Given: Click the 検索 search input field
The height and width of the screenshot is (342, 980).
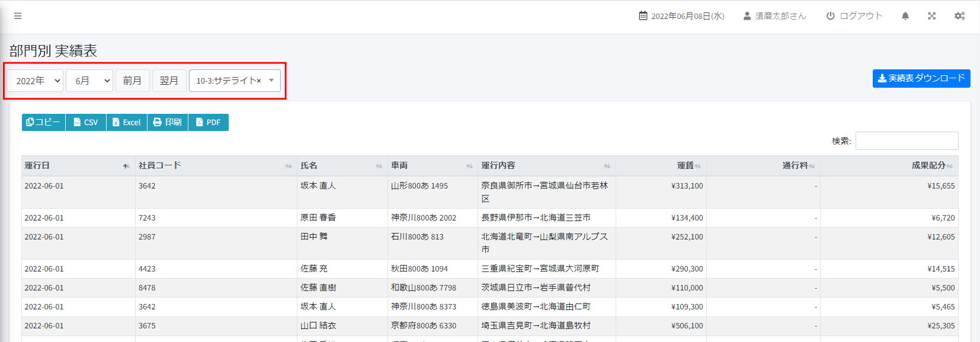Looking at the screenshot, I should click(x=907, y=141).
